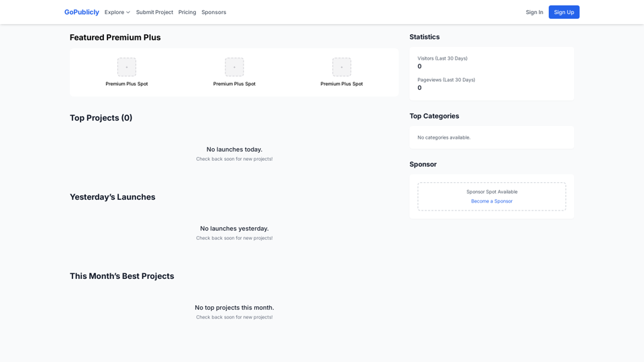Click the 'No categories available.' text
Viewport: 644px width, 362px height.
pyautogui.click(x=443, y=137)
